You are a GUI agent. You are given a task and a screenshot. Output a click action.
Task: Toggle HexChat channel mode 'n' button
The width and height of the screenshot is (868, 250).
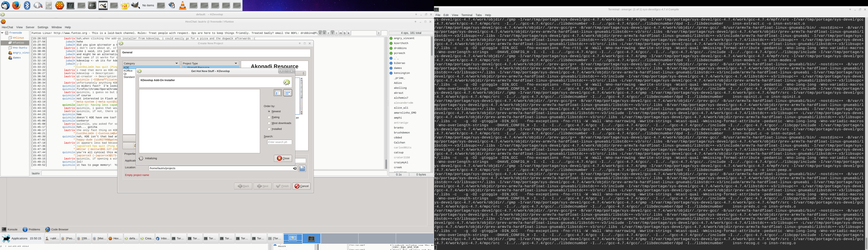(x=324, y=33)
